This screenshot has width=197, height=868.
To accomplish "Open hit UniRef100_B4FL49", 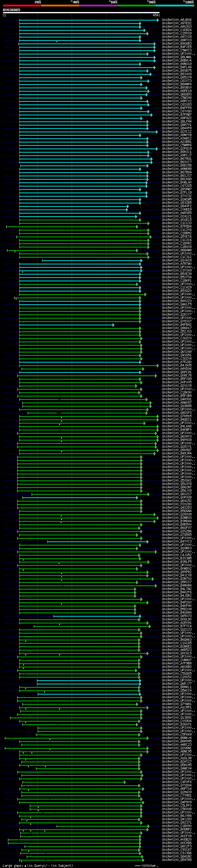I will point(177,67).
